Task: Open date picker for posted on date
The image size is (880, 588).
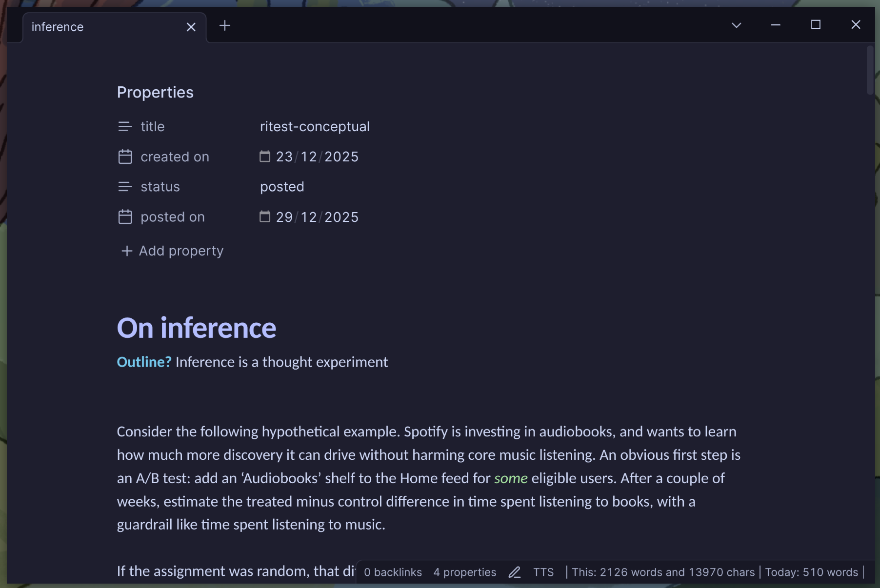Action: [264, 217]
